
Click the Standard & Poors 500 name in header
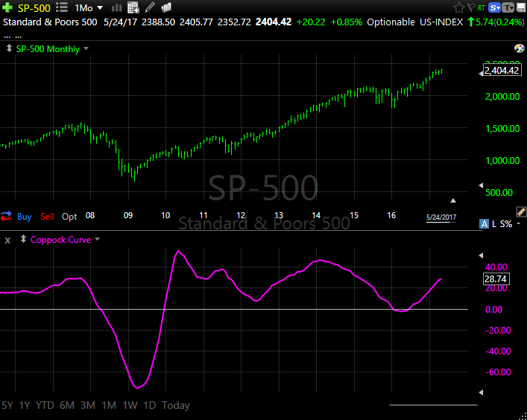pyautogui.click(x=50, y=22)
